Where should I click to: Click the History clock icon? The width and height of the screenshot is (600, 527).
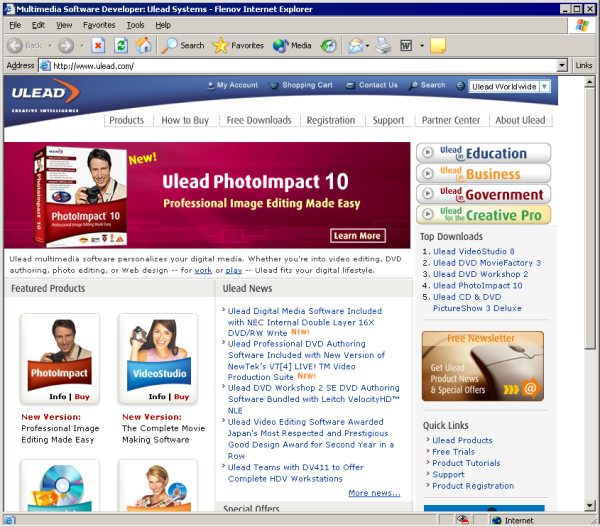tap(328, 46)
